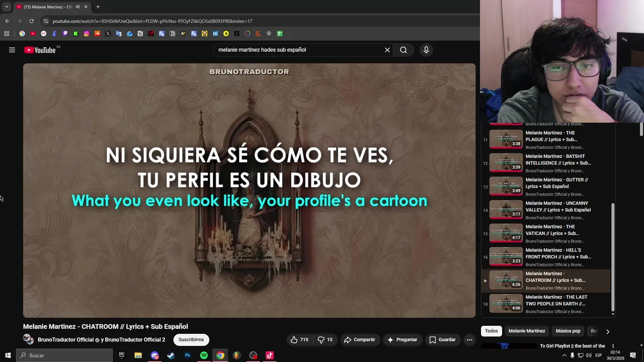The width and height of the screenshot is (644, 362).
Task: Open the BrunoTraductor channel avatar
Action: pyautogui.click(x=28, y=339)
